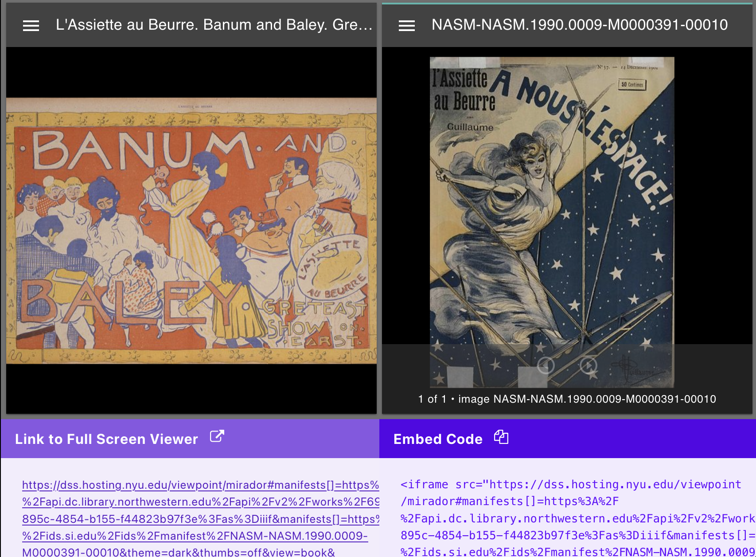The image size is (756, 557).
Task: Click the NASM-NASM.1990.0009-M0000391-00010 window title
Action: pyautogui.click(x=580, y=25)
